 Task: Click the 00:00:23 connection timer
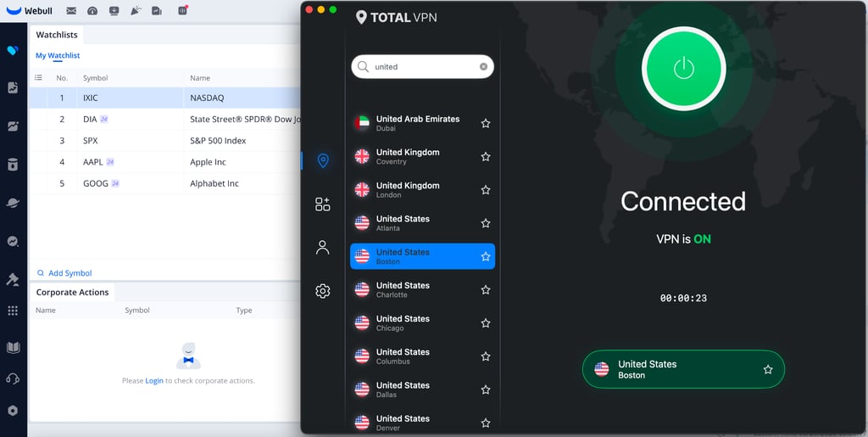coord(684,298)
